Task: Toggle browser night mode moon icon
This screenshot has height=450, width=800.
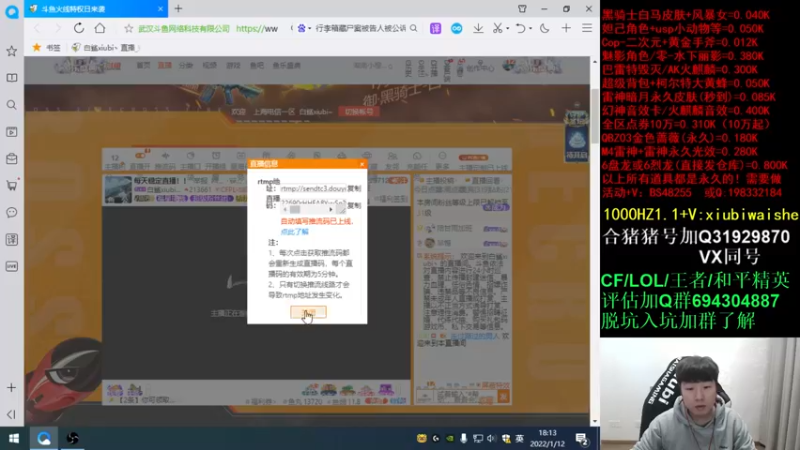Action: 544,29
